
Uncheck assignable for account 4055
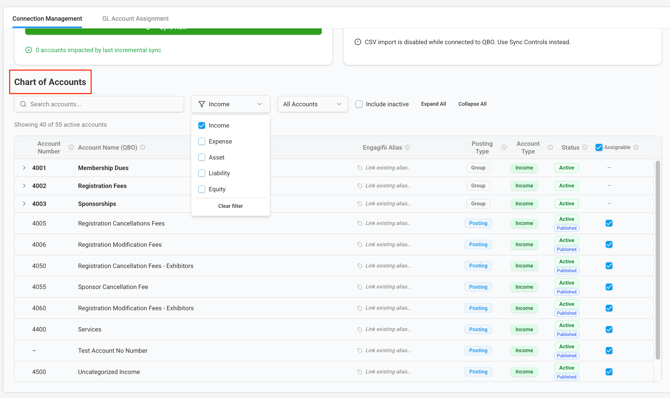tap(609, 287)
